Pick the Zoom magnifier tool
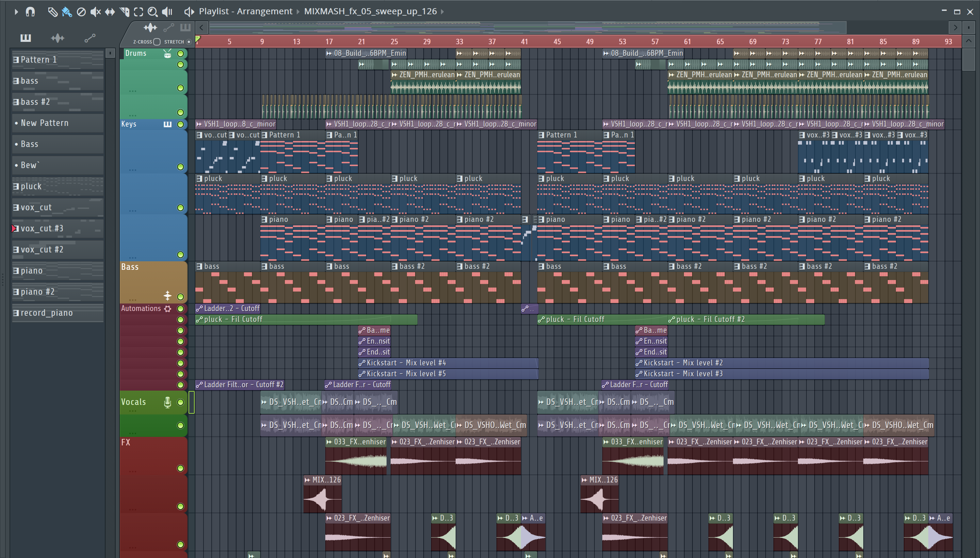Viewport: 980px width, 558px height. click(x=152, y=12)
